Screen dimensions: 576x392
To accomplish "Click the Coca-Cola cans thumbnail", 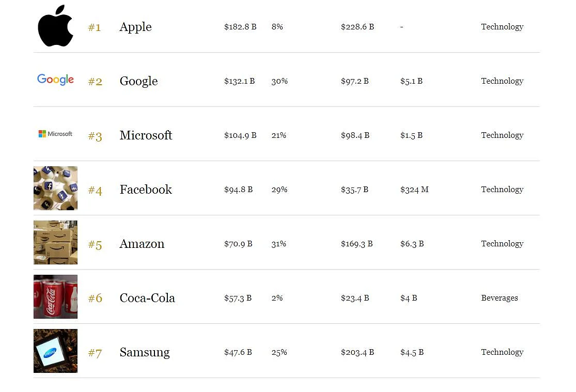I will 55,296.
